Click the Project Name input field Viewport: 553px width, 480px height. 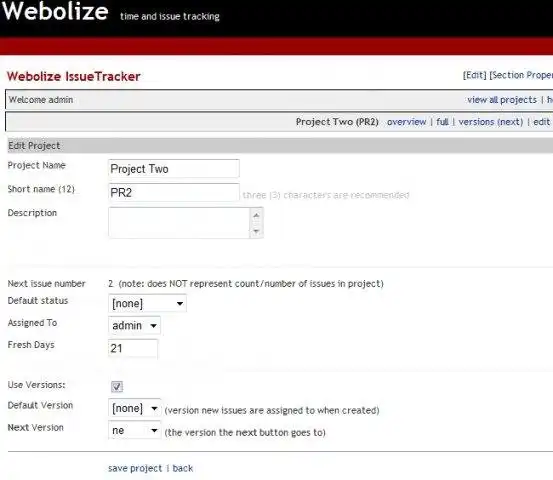tap(174, 169)
